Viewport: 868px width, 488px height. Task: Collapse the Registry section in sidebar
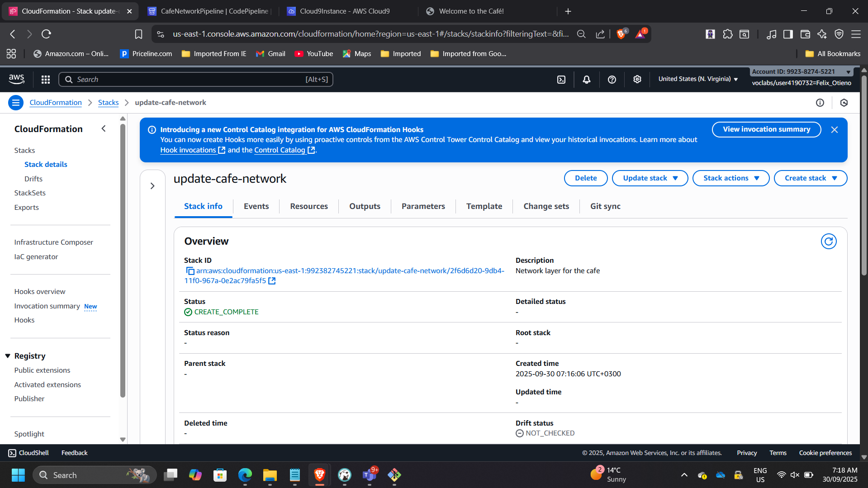coord(8,356)
